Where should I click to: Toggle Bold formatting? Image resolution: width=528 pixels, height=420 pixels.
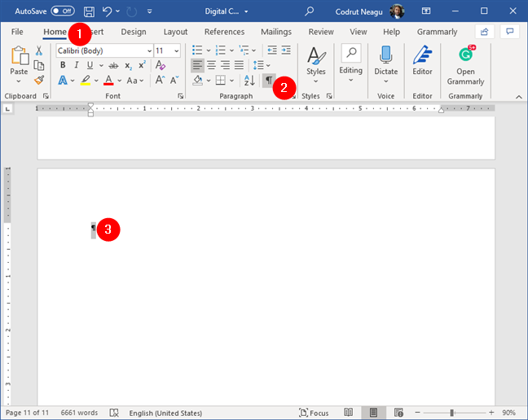click(x=63, y=65)
